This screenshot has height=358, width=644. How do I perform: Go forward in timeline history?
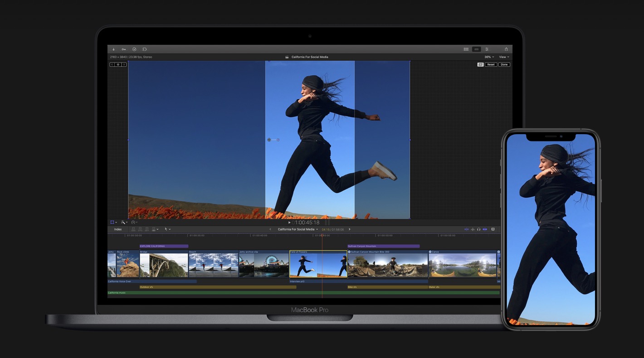349,229
